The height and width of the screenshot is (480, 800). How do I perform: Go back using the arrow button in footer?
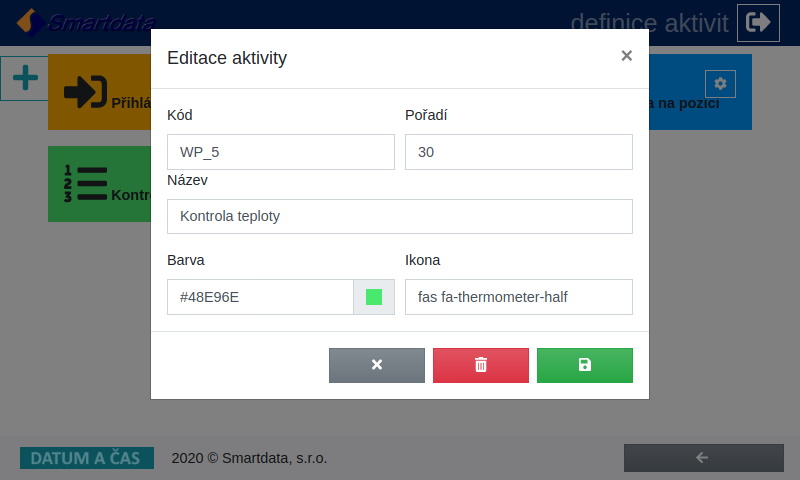(x=704, y=458)
